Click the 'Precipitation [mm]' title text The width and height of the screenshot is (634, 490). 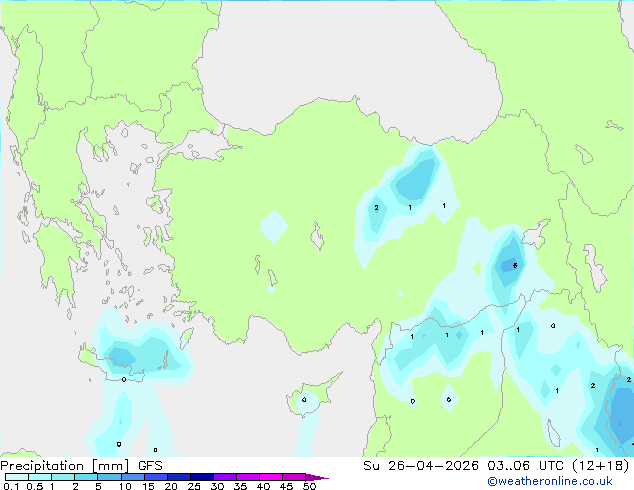tap(65, 466)
